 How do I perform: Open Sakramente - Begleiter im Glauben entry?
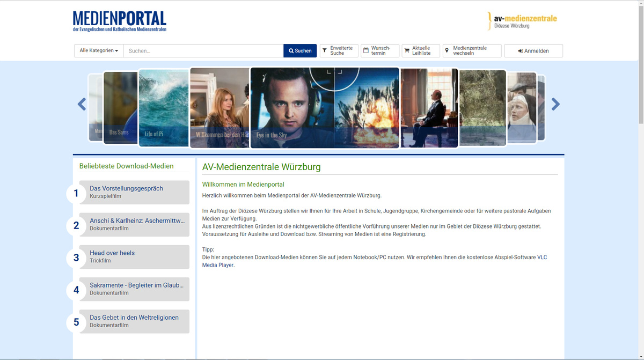pos(134,289)
